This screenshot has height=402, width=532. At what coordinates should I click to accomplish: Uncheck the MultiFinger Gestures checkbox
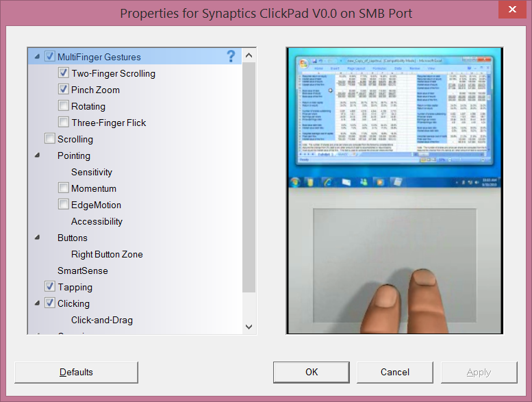click(50, 57)
